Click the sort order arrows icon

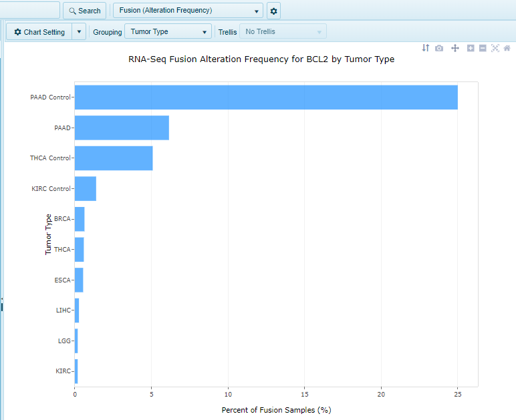click(x=426, y=48)
